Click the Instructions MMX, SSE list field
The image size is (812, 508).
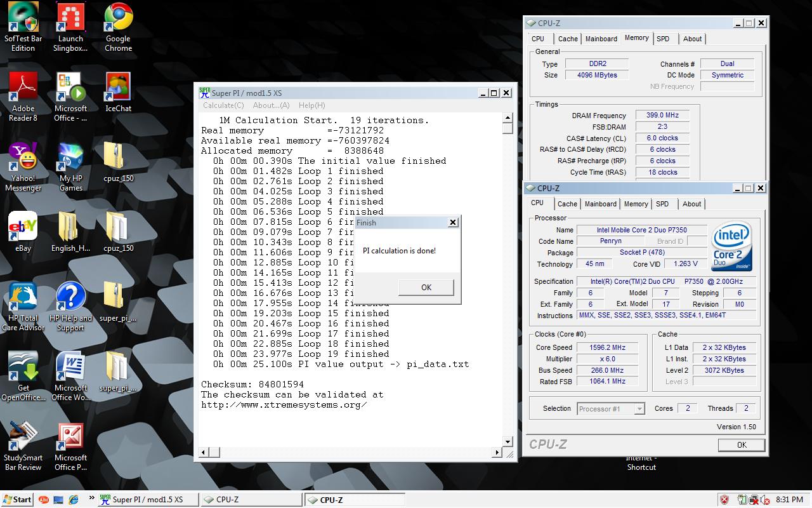pos(667,316)
